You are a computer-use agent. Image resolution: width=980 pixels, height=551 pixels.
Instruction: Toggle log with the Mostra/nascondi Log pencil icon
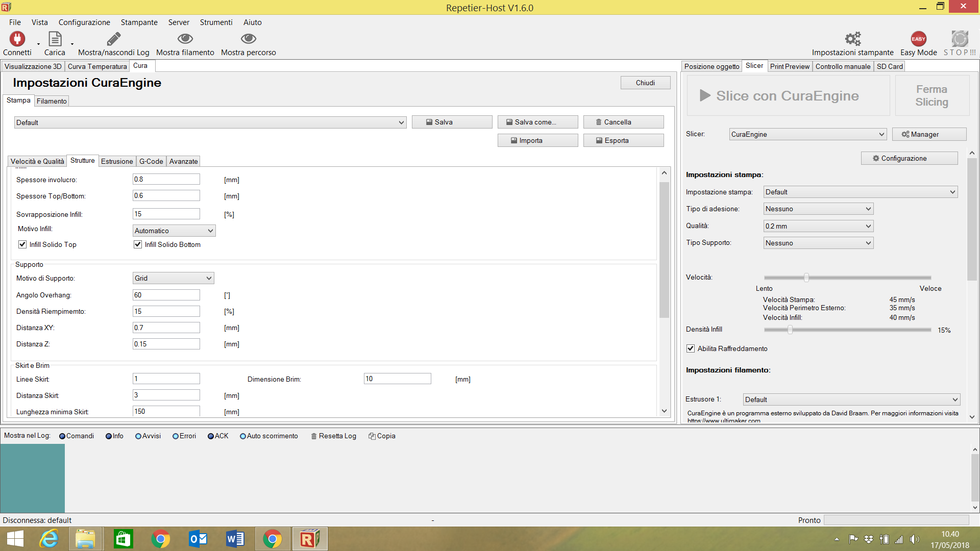point(113,39)
